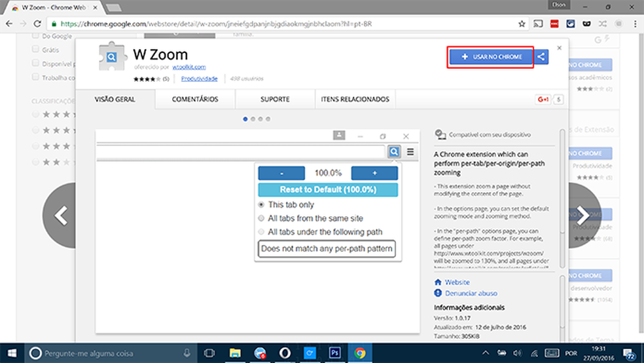Click the Chrome back arrow
The height and width of the screenshot is (363, 644).
9,24
